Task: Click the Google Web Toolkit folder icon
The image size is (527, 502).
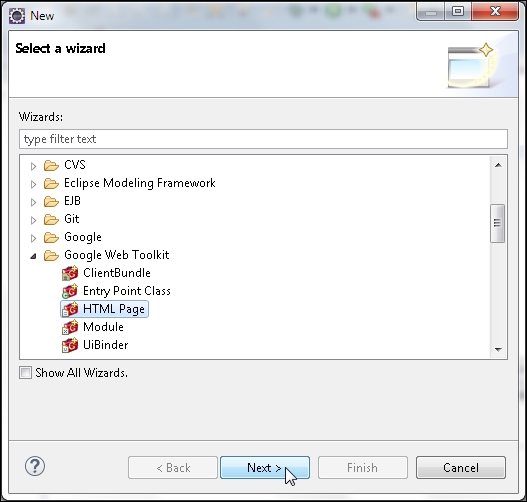Action: coord(51,255)
